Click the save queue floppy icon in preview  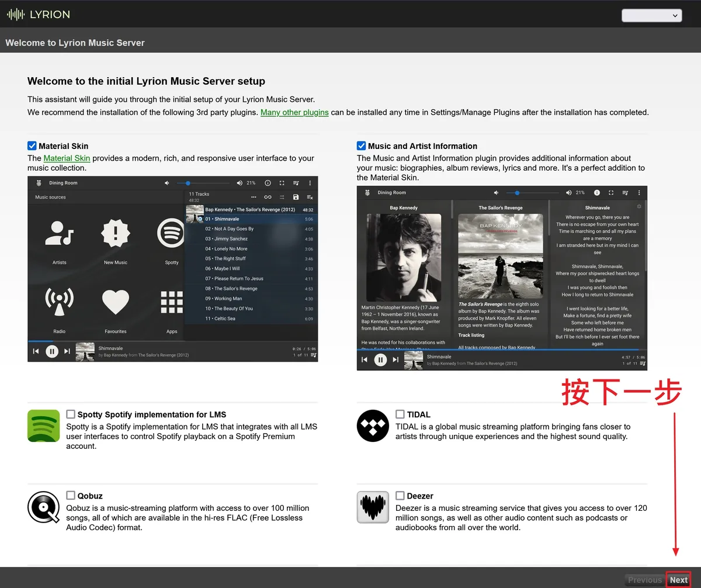296,198
